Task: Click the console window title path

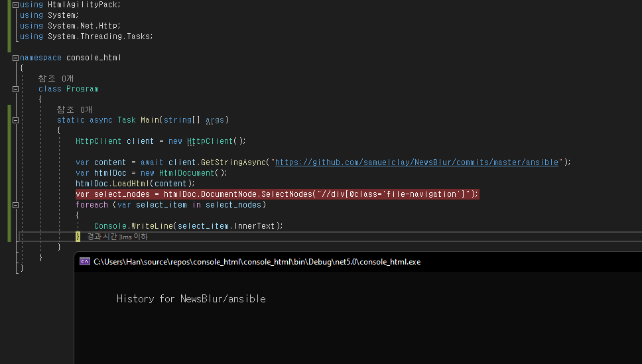Action: pos(257,262)
